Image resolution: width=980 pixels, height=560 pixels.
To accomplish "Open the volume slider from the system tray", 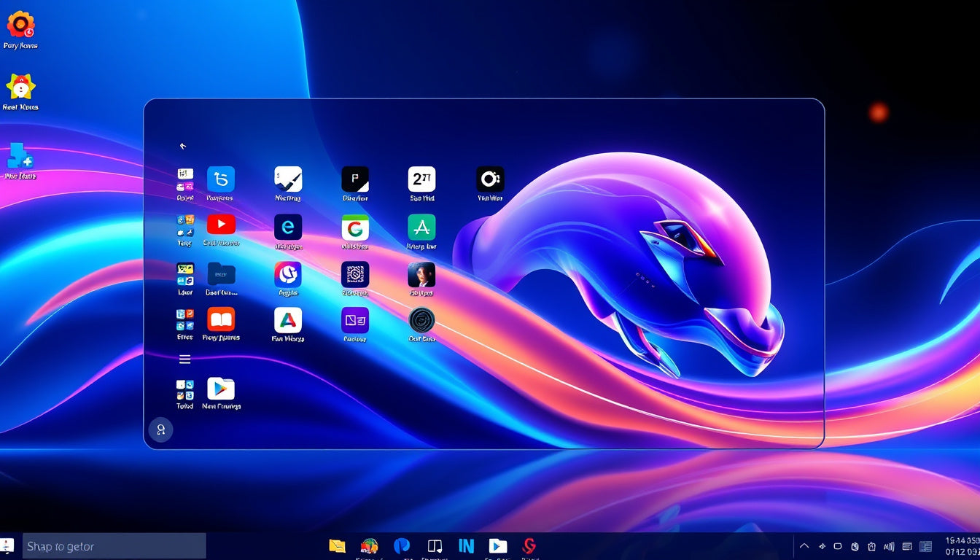I will click(888, 545).
